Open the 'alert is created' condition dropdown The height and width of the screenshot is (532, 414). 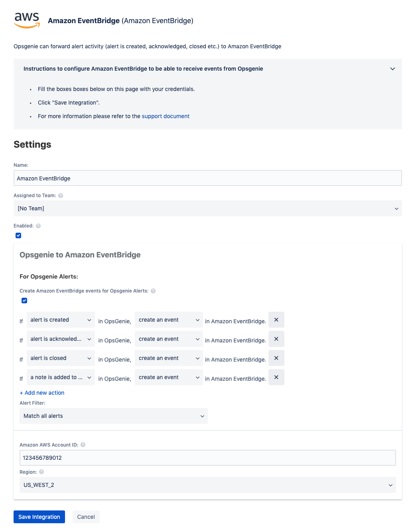(x=61, y=320)
